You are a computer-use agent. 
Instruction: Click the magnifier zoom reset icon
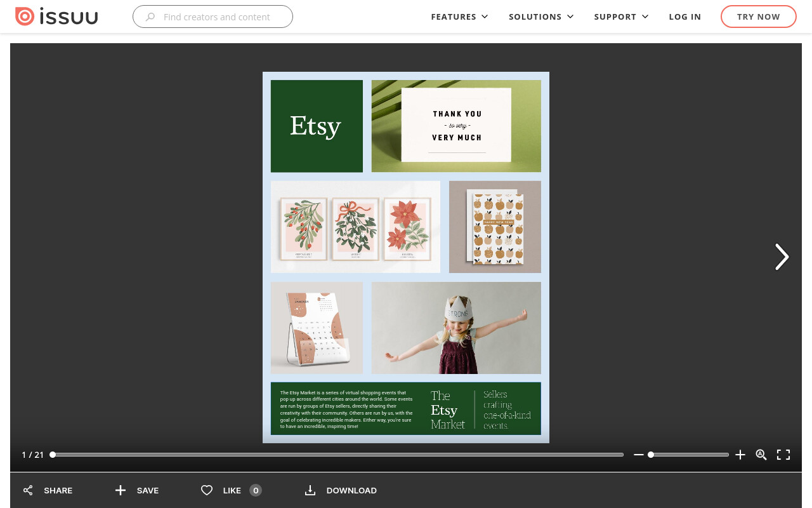(761, 455)
